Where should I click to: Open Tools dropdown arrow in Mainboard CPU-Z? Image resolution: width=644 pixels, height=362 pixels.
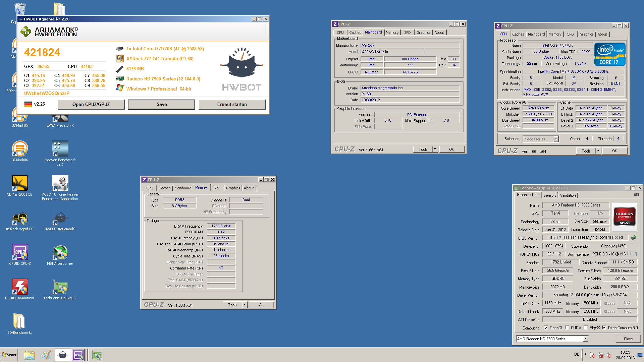[x=435, y=149]
